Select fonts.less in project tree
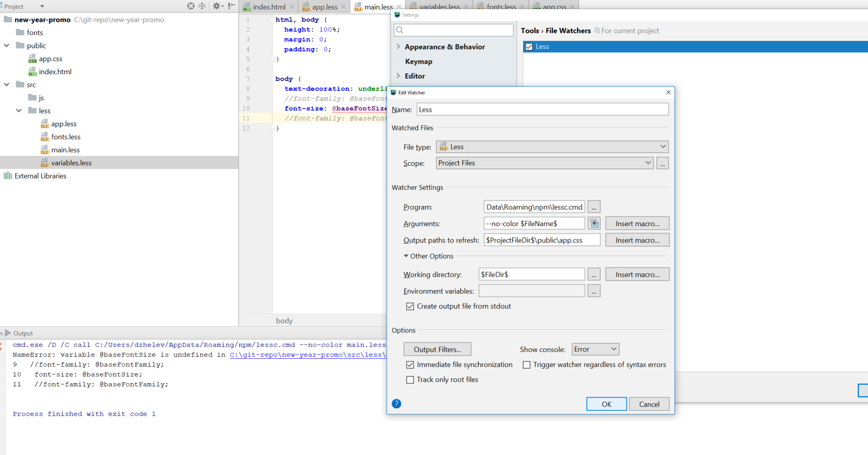This screenshot has height=455, width=868. (66, 136)
